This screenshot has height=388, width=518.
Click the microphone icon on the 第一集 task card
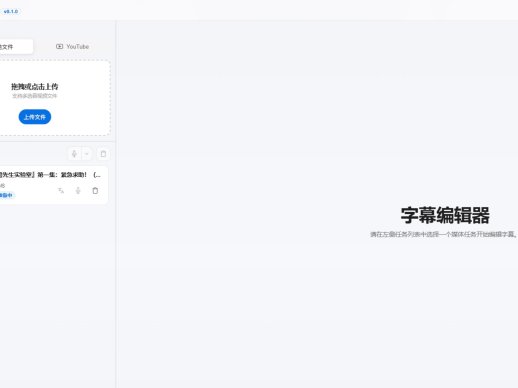[78, 191]
